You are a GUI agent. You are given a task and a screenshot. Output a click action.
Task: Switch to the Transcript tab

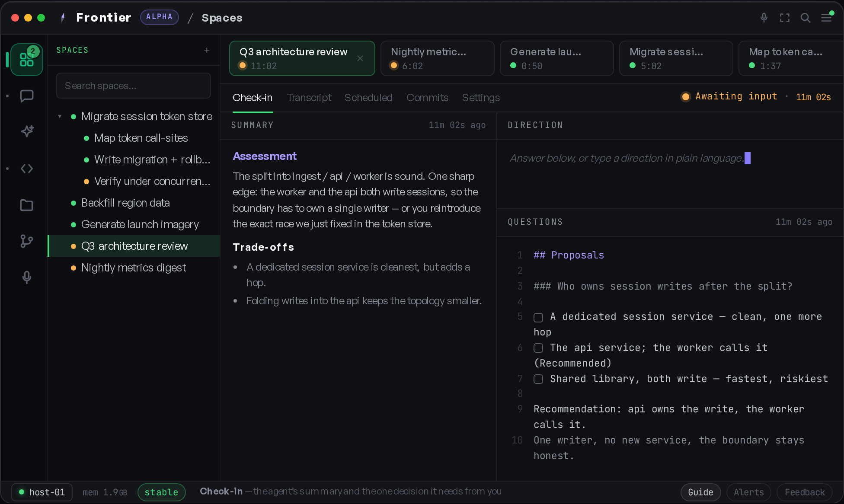pyautogui.click(x=309, y=98)
